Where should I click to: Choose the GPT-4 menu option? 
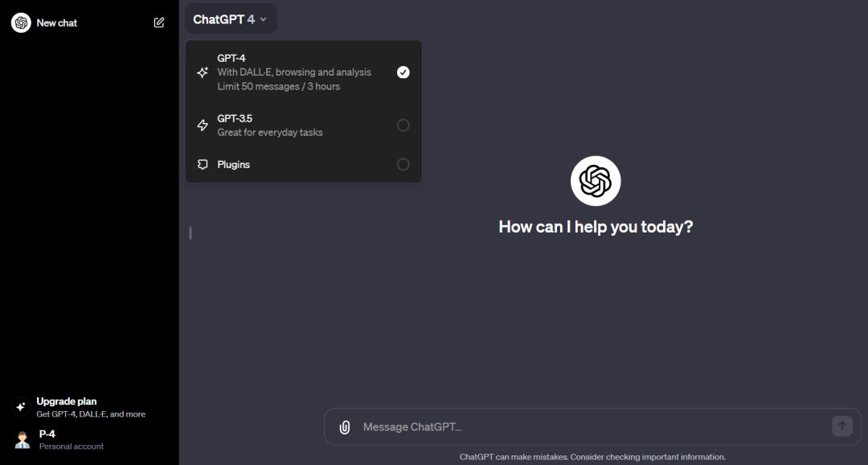point(303,72)
